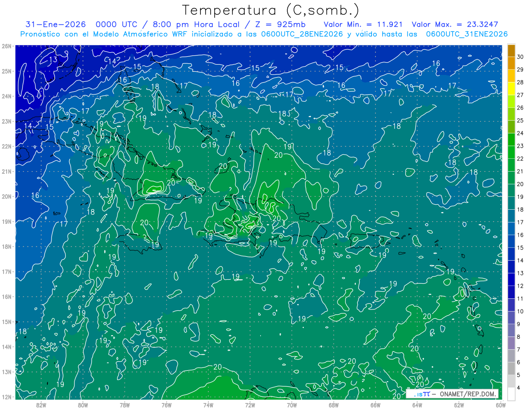Screen dimensions: 532x411
Task: Click the longitude axis label "66W"
Action: click(376, 404)
